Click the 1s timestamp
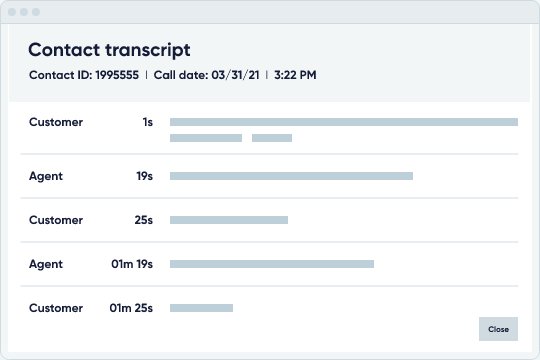Viewport: 540px width, 360px height. [148, 122]
